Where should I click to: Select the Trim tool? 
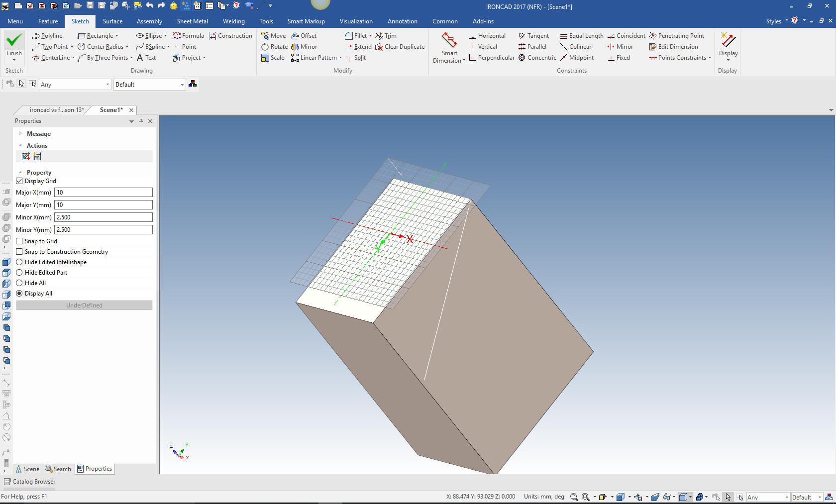pyautogui.click(x=386, y=36)
